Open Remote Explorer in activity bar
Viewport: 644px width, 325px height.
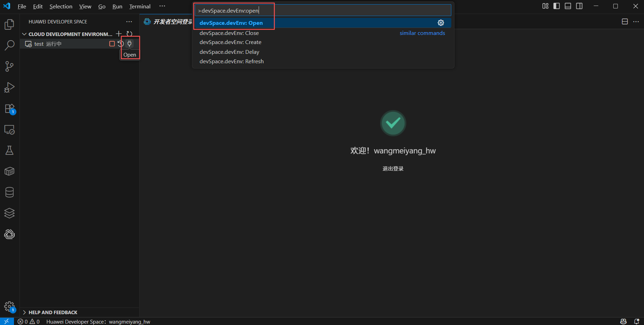(x=9, y=130)
